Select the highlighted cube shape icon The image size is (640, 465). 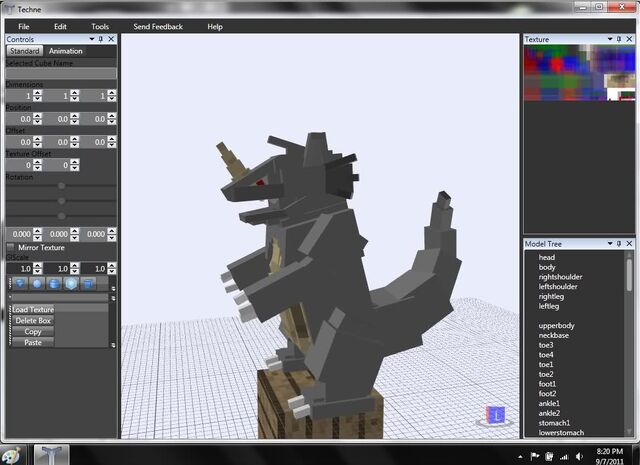(71, 283)
